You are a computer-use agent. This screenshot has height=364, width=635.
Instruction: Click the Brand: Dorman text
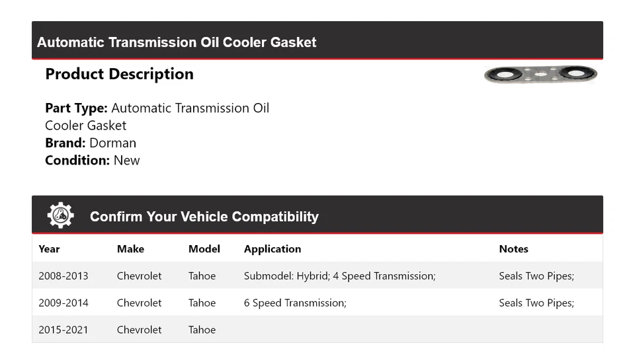click(x=91, y=143)
